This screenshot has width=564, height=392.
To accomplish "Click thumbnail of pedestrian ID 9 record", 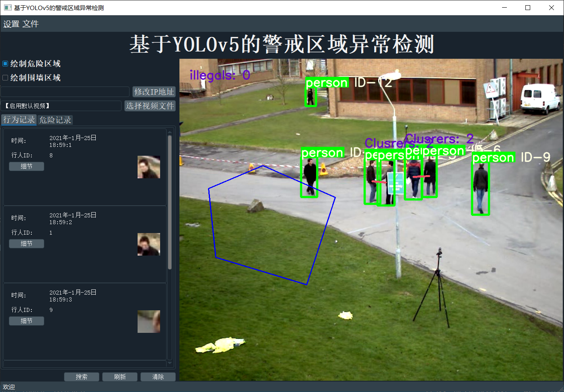I will coord(149,322).
